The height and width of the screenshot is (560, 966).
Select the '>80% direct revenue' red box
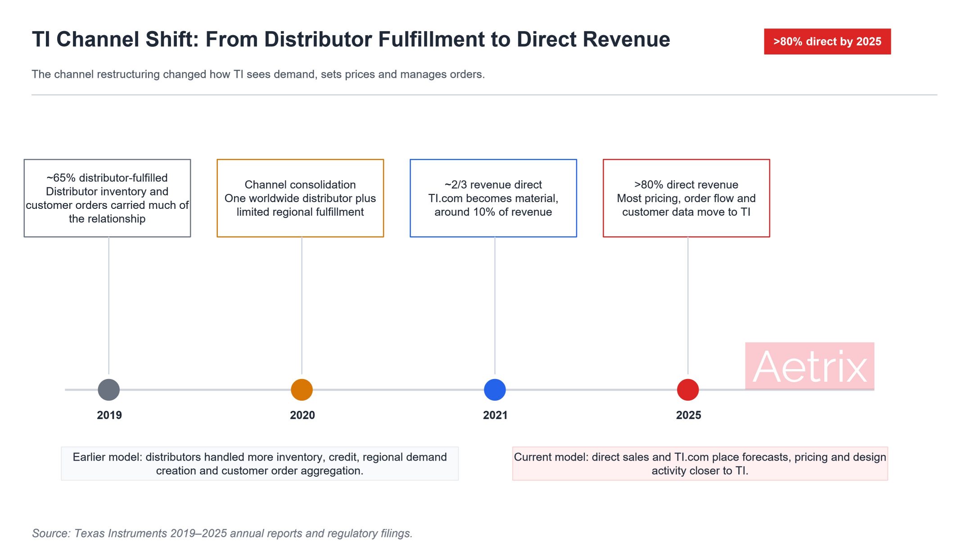pos(686,198)
